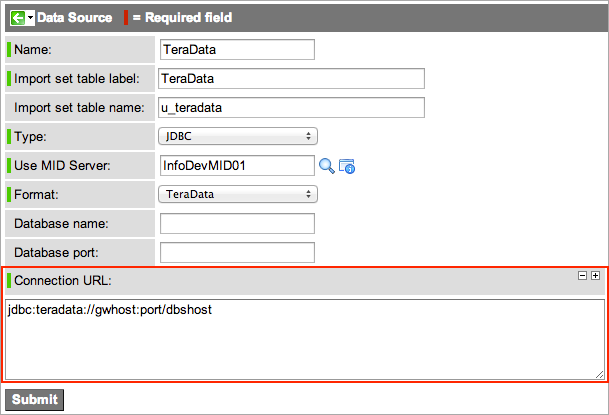Focus the empty Database name field
The width and height of the screenshot is (609, 415).
pyautogui.click(x=237, y=224)
